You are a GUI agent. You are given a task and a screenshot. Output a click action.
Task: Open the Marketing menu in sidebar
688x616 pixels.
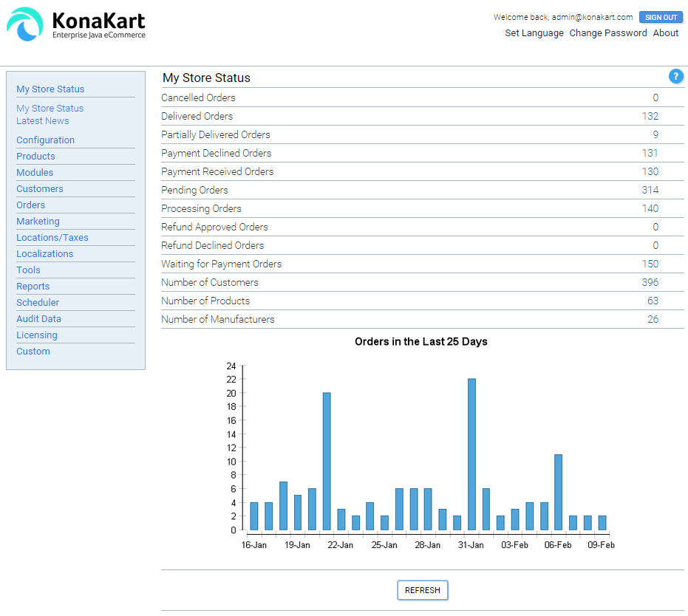point(38,222)
